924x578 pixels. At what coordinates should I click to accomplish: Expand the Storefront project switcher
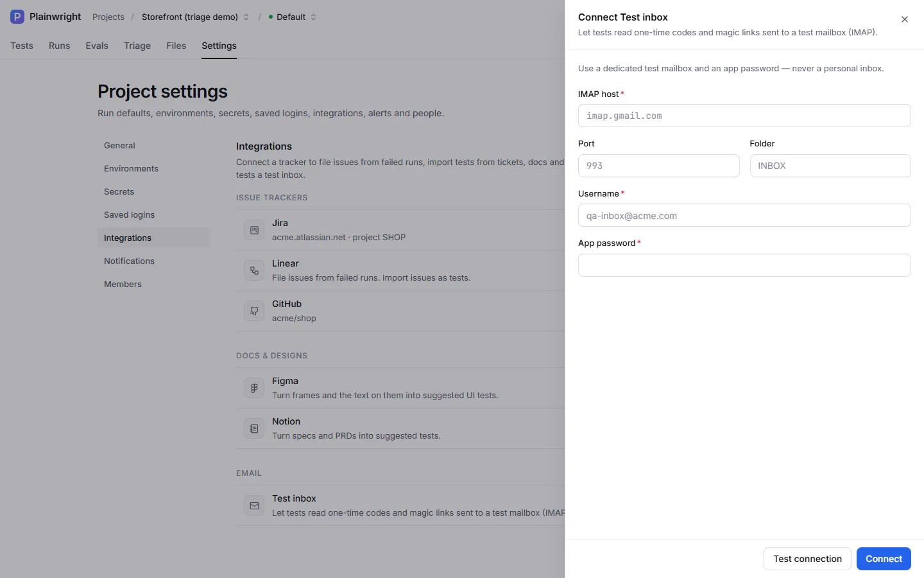click(195, 17)
